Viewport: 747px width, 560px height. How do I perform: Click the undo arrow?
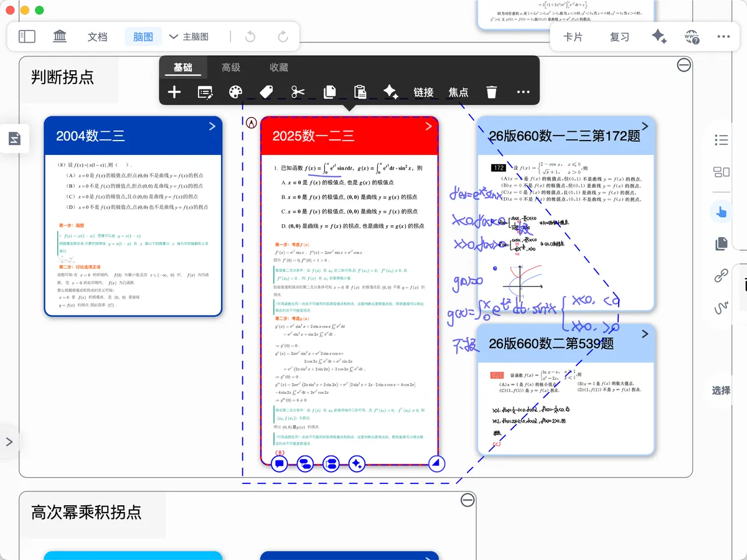pyautogui.click(x=250, y=37)
